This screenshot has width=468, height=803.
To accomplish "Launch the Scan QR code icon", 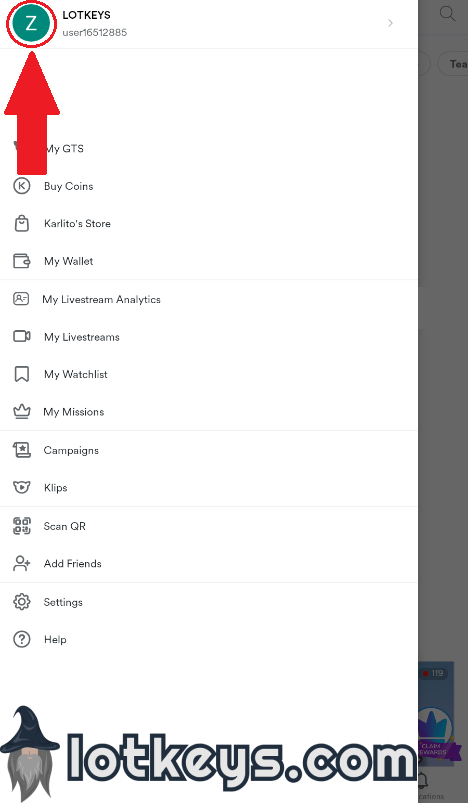I will 22,526.
